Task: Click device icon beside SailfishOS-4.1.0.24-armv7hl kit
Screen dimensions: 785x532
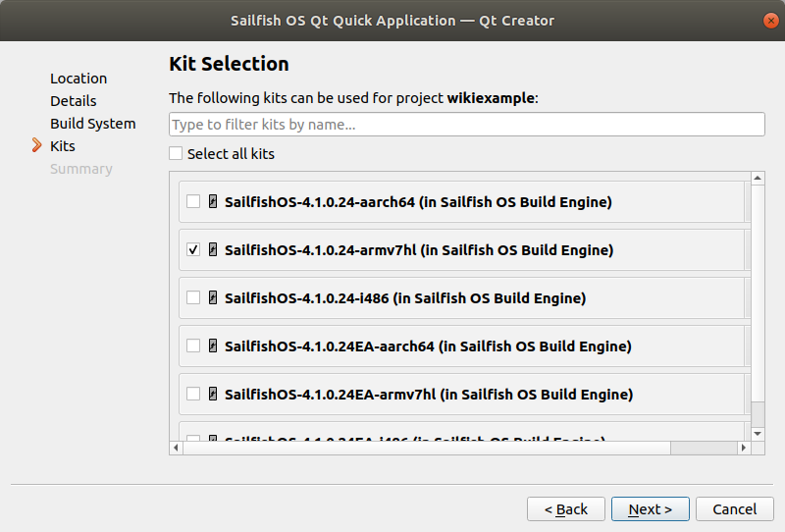Action: coord(212,250)
